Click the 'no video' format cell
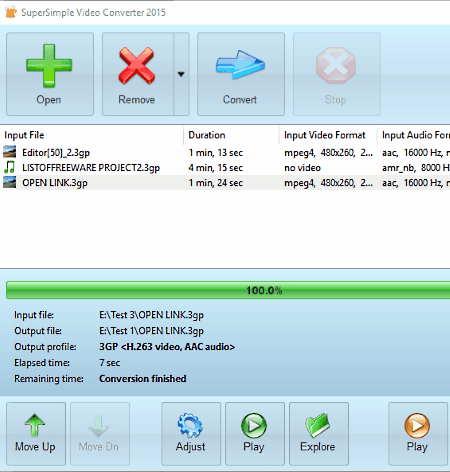The image size is (450, 472). (x=302, y=168)
